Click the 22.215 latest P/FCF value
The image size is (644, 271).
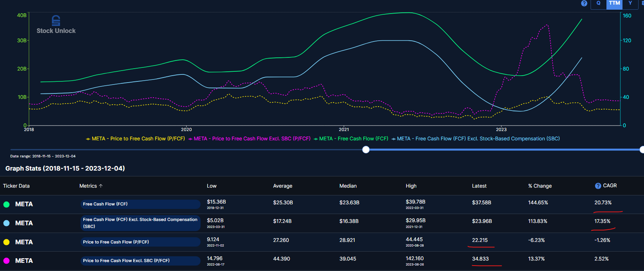click(480, 240)
